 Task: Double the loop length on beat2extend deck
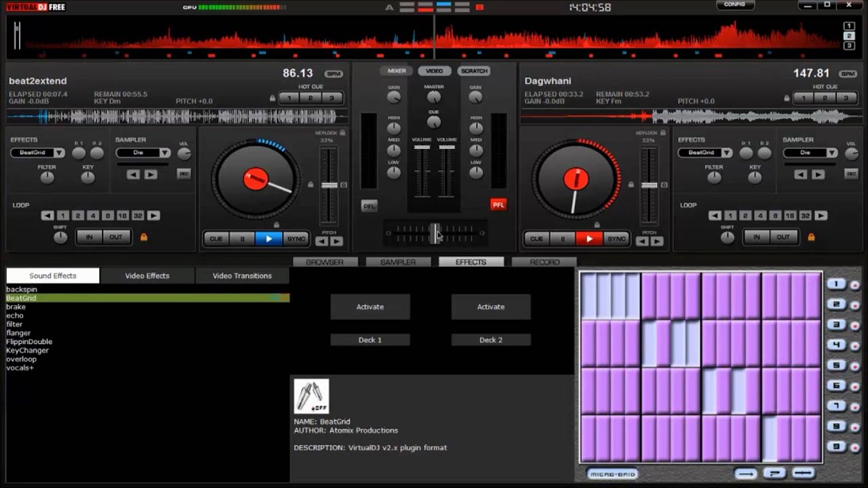coord(154,216)
